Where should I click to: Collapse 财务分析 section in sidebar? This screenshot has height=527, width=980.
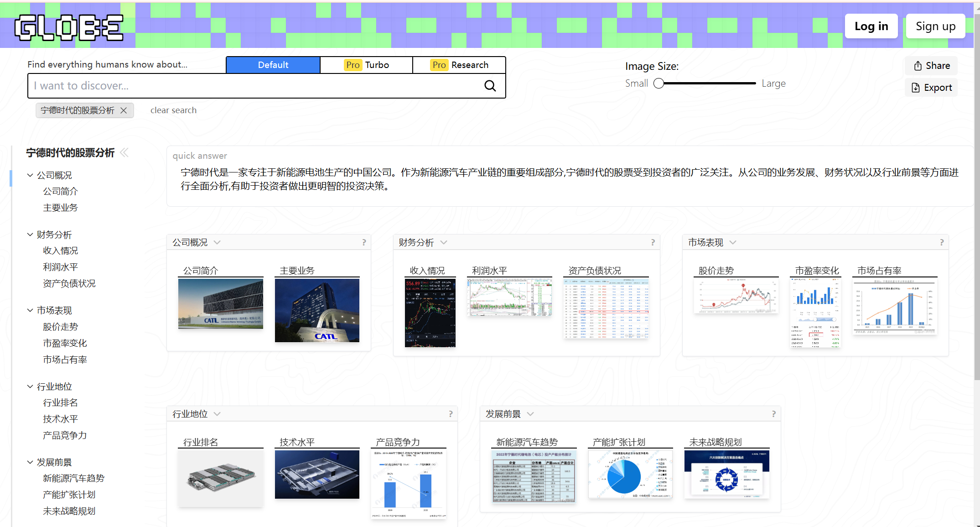(x=30, y=235)
